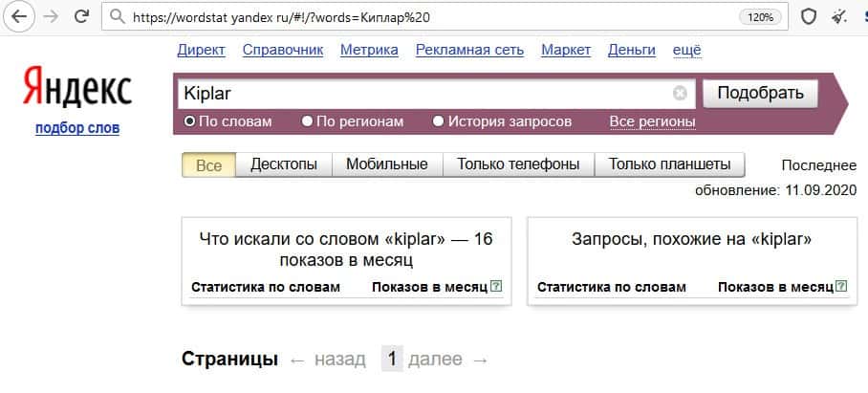The height and width of the screenshot is (393, 868).
Task: Click the подбор слов link
Action: click(77, 128)
